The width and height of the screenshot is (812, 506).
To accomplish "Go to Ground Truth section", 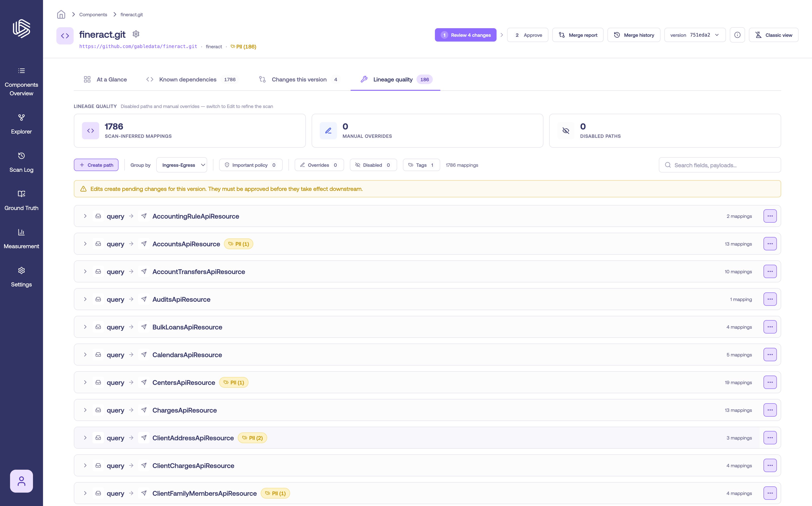I will click(x=22, y=201).
